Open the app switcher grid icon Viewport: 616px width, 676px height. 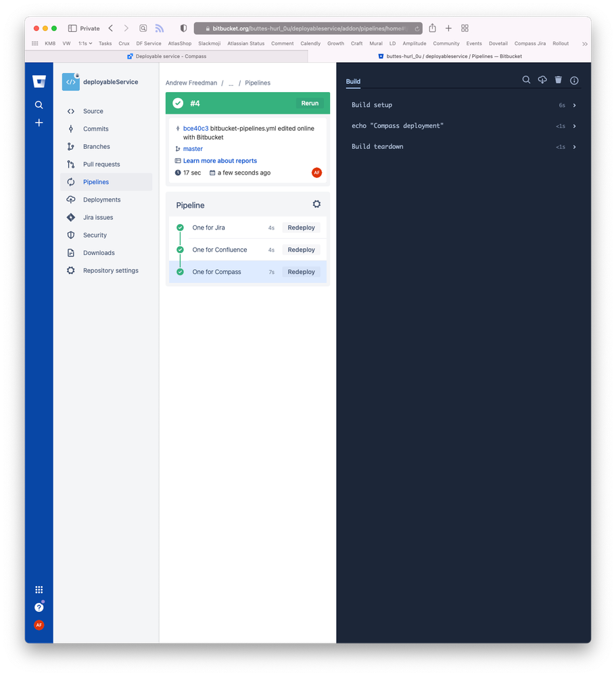[39, 589]
